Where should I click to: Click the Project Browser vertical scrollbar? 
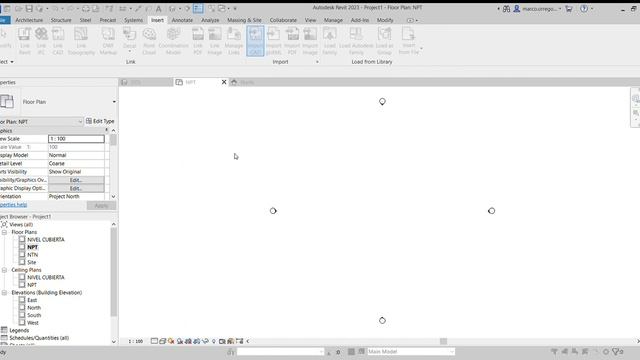click(113, 272)
